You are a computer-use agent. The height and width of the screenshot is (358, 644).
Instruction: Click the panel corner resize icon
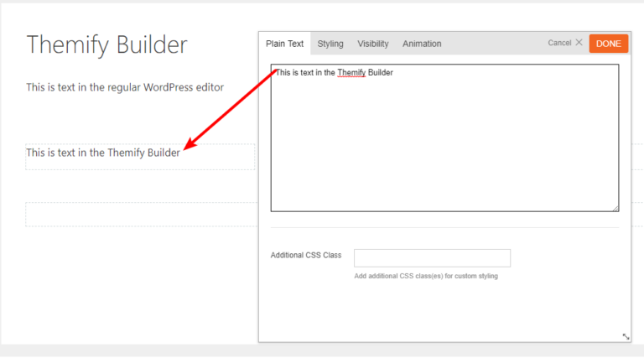[x=626, y=337]
